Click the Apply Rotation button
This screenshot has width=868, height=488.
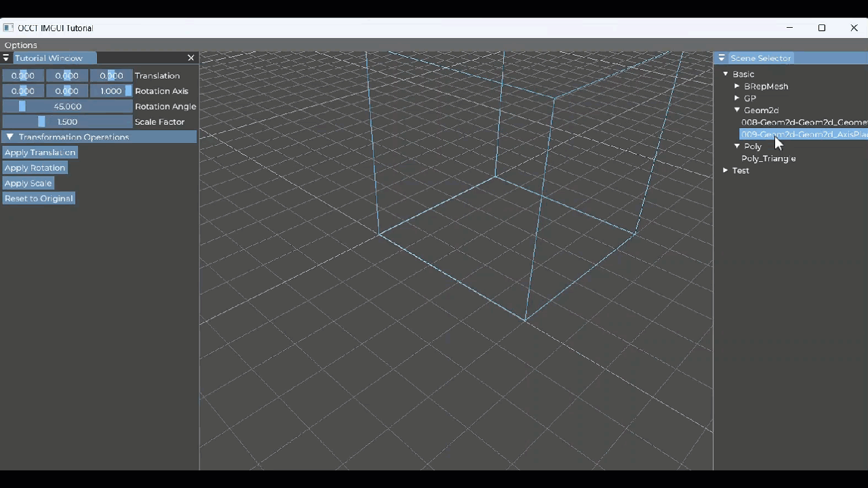(x=35, y=168)
